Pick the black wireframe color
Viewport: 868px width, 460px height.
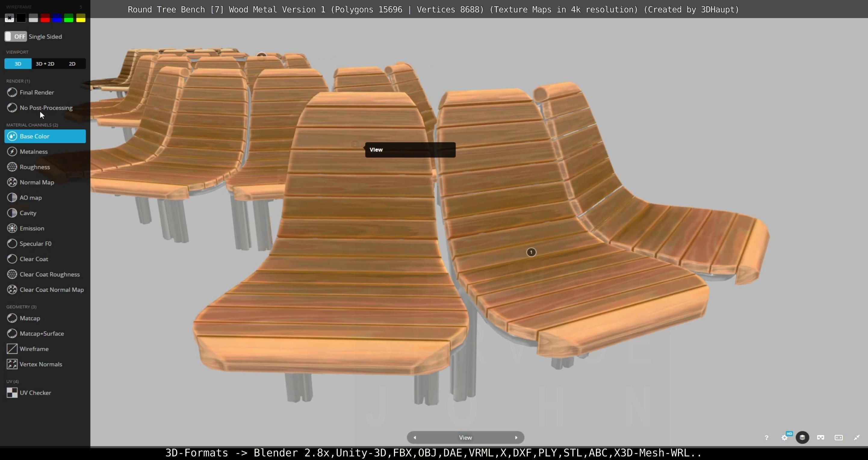coord(21,18)
